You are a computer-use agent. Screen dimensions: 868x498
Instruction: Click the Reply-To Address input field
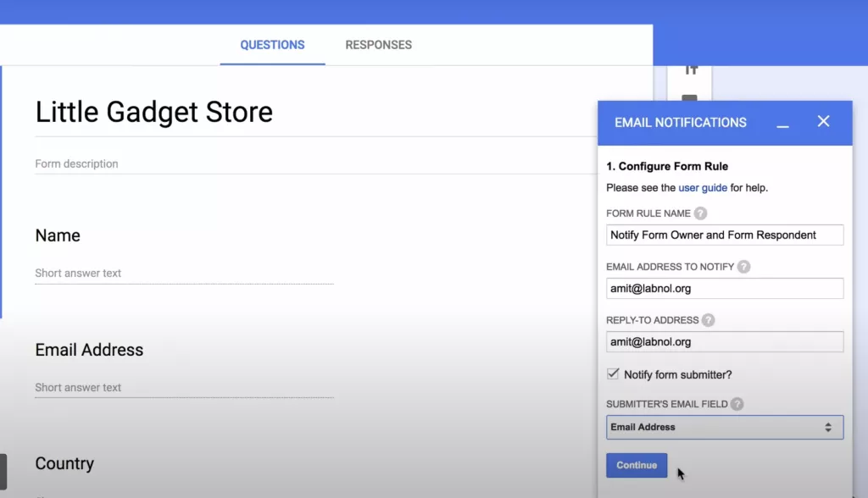[x=724, y=341]
